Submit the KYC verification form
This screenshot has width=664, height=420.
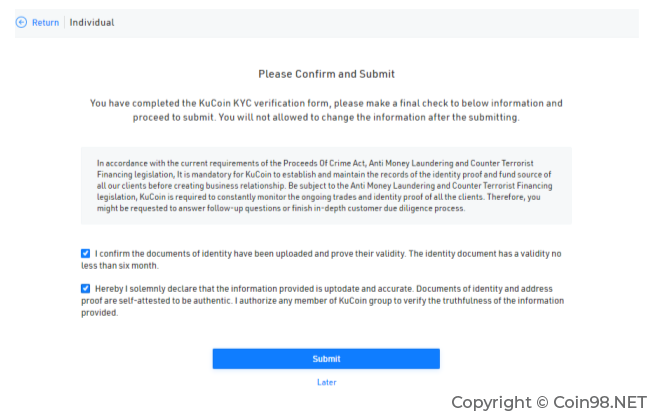point(326,359)
